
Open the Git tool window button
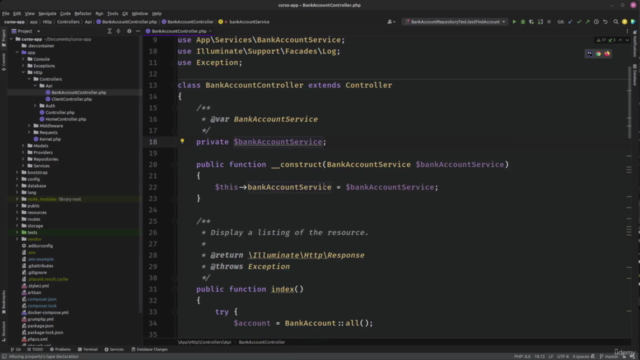click(16, 349)
